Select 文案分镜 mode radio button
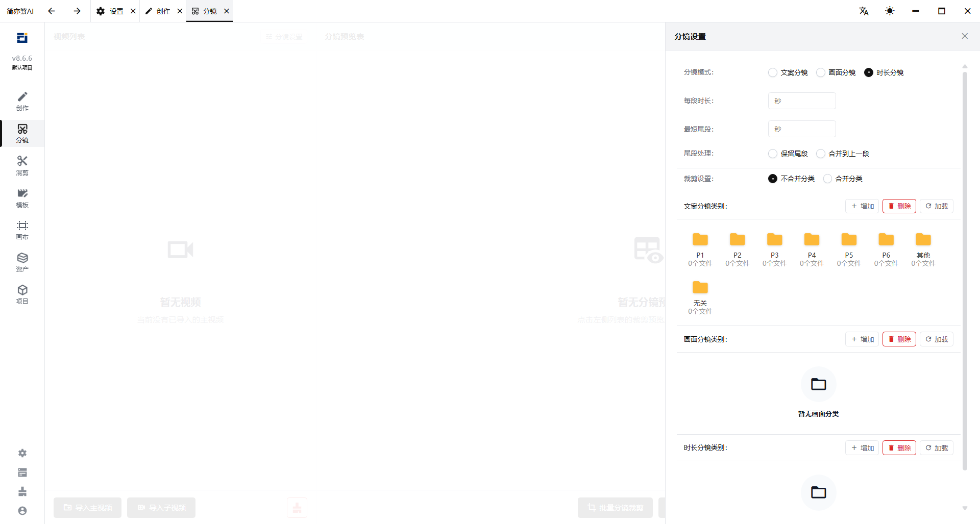The image size is (980, 524). pyautogui.click(x=773, y=72)
